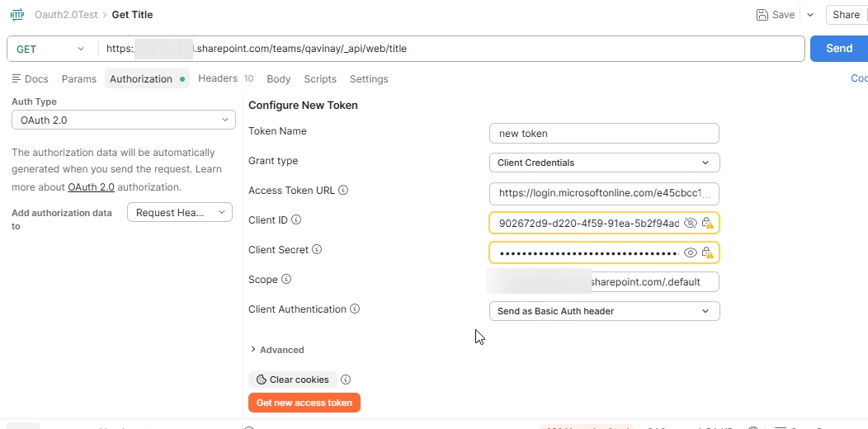Click the HTTP request type icon
Viewport: 868px width, 429px height.
pyautogui.click(x=17, y=15)
